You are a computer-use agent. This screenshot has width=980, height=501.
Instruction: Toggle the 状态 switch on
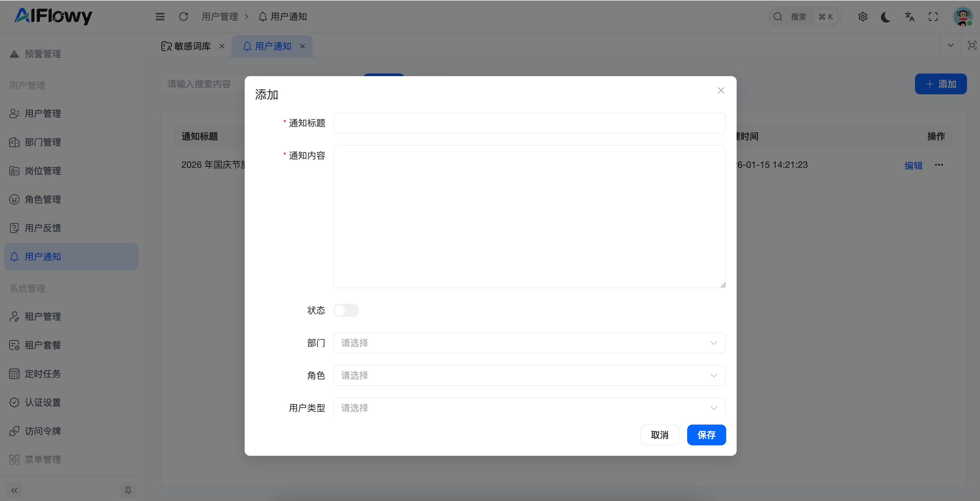(346, 310)
